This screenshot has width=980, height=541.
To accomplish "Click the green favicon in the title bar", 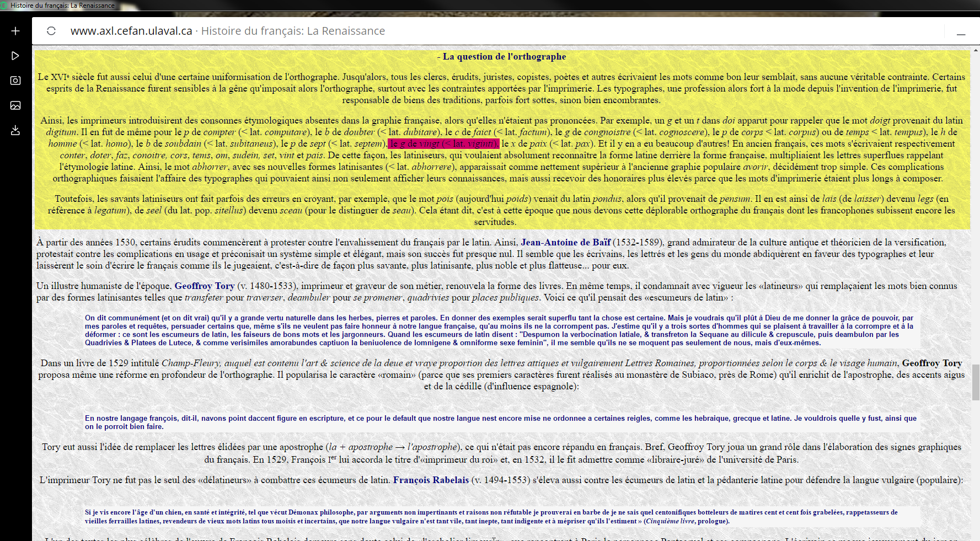I will coord(5,6).
